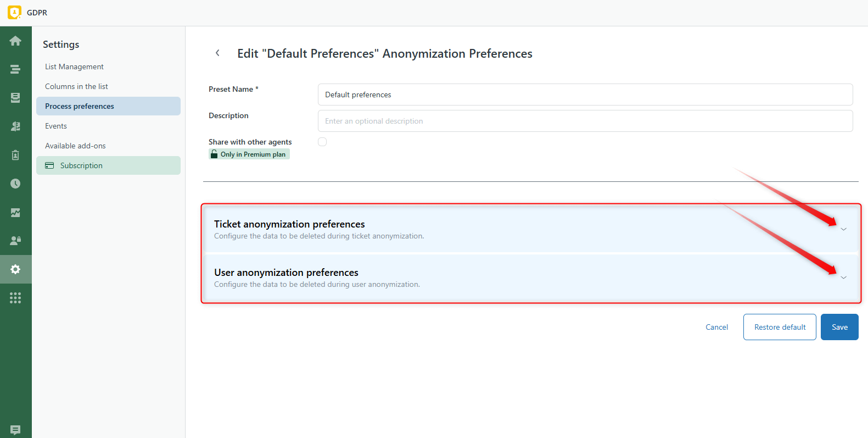Focus the Description input field
This screenshot has height=438, width=868.
[585, 121]
